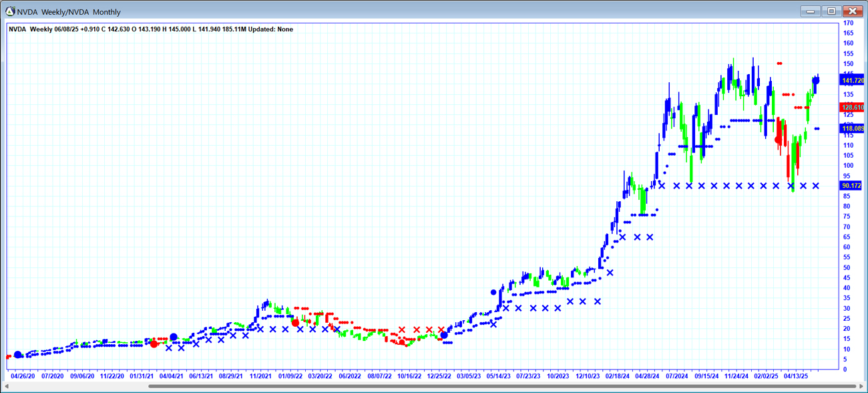Click the 04/26/20 date label
Screen dimensions: 868x393
tap(23, 376)
